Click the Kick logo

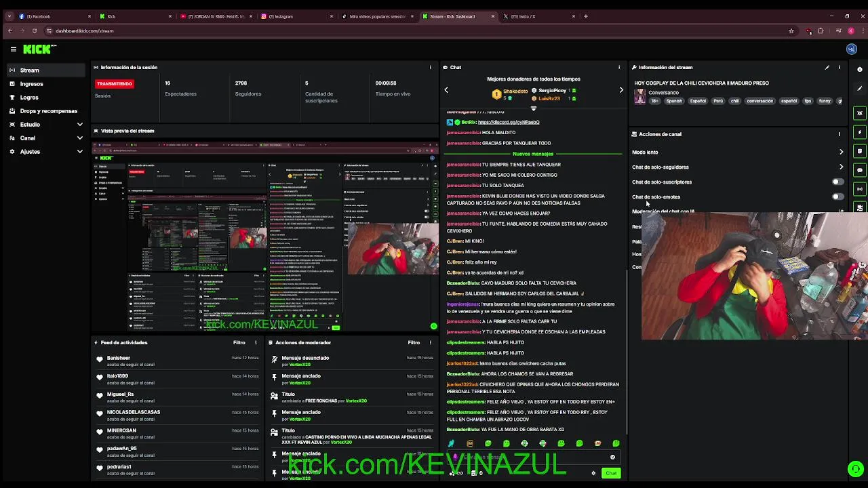(39, 49)
